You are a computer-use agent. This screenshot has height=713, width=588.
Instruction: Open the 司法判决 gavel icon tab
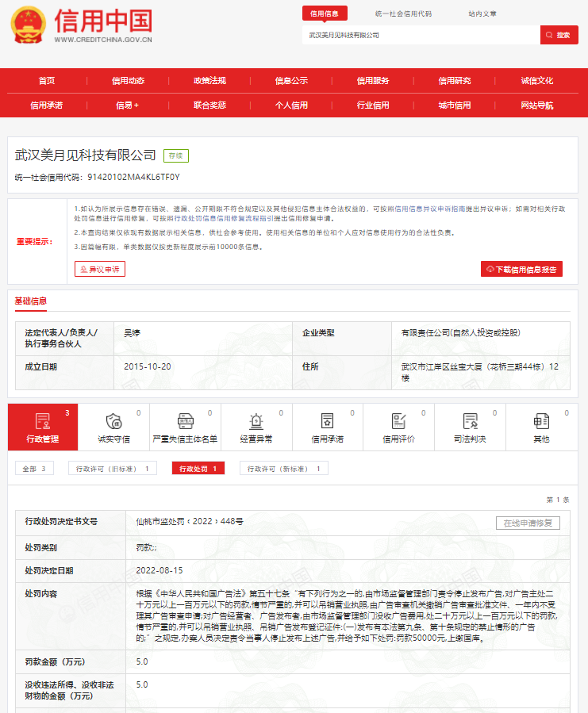pyautogui.click(x=470, y=427)
